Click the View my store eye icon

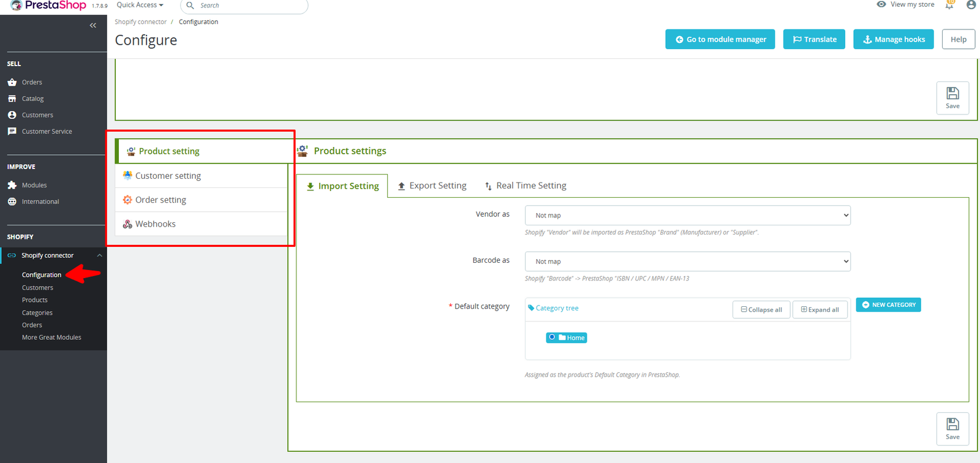pyautogui.click(x=881, y=4)
